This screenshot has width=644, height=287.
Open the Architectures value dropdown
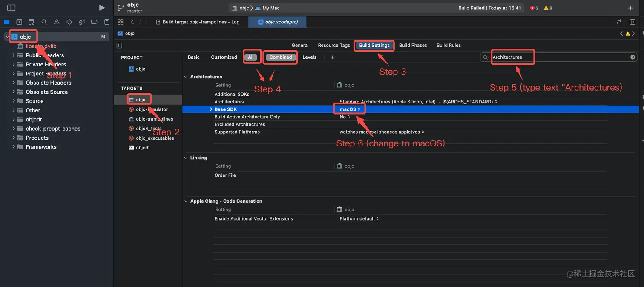click(x=418, y=102)
